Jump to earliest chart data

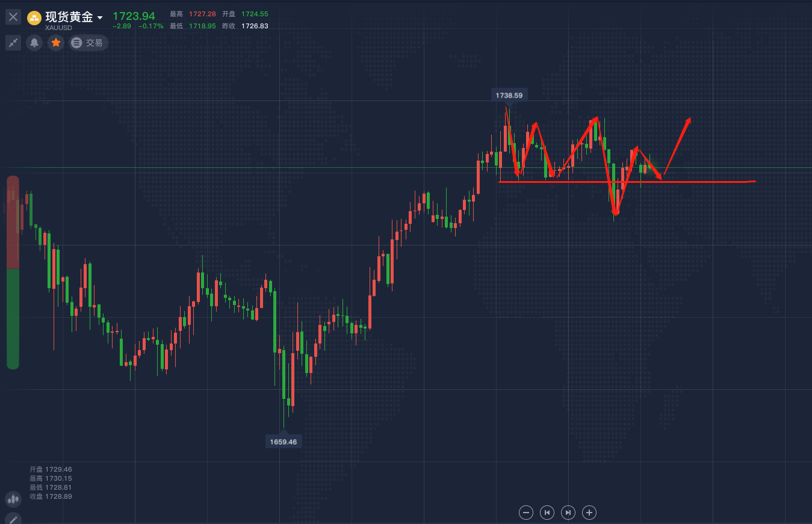point(547,513)
